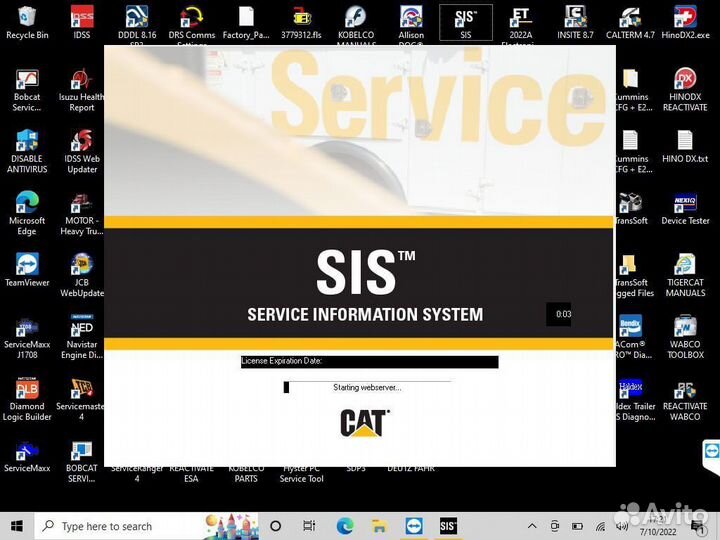
Task: Launch the JCB Servicemaster 4 shortcut
Action: [x=81, y=399]
